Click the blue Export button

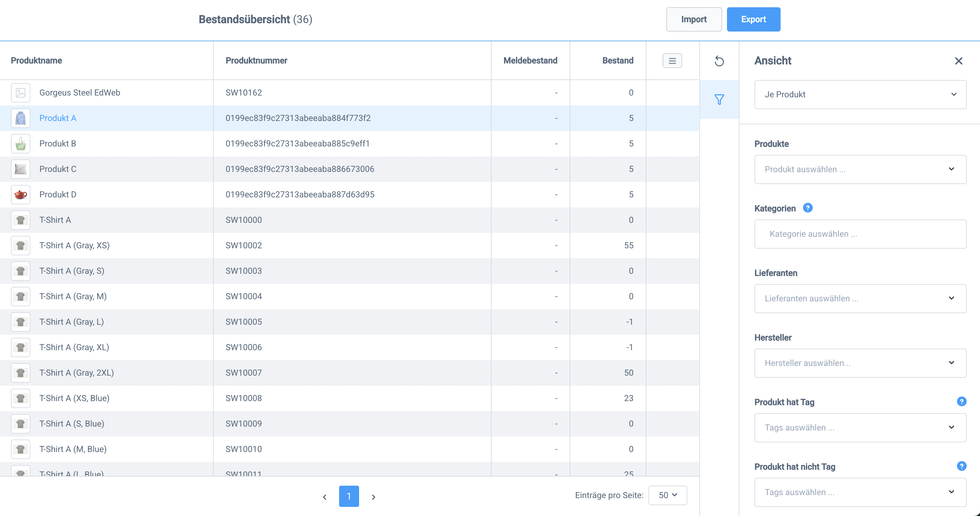tap(753, 19)
